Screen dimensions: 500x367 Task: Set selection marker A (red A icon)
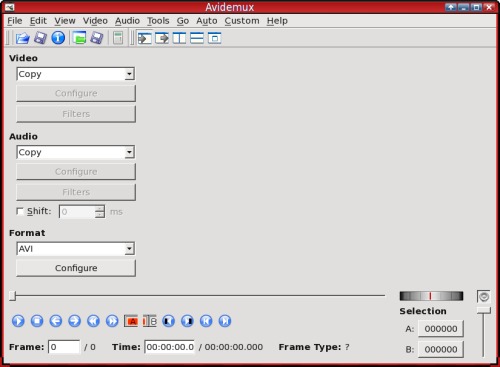click(x=131, y=321)
